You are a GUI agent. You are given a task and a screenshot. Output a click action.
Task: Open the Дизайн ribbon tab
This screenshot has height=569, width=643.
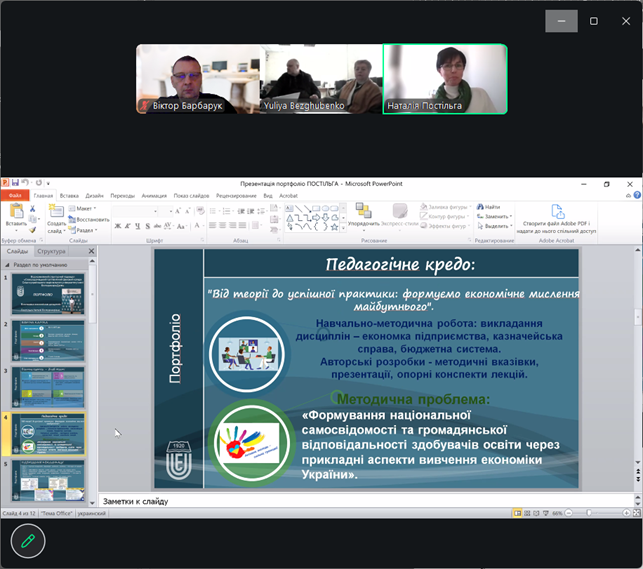click(94, 196)
